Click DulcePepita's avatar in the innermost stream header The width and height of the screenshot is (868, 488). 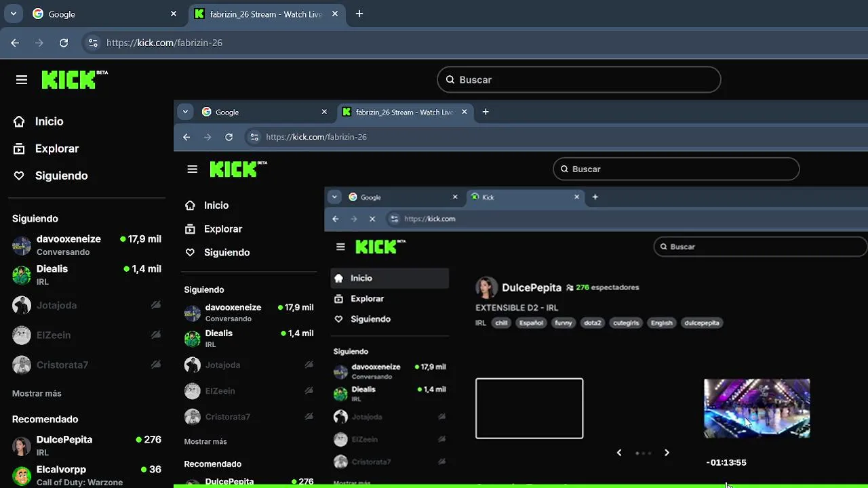point(486,287)
